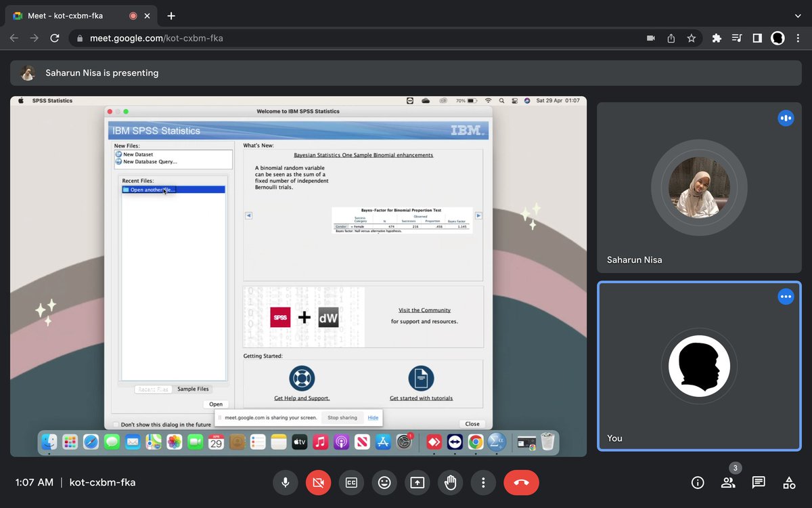Toggle closed captions in Meet
Screen dimensions: 812x508
(351, 482)
